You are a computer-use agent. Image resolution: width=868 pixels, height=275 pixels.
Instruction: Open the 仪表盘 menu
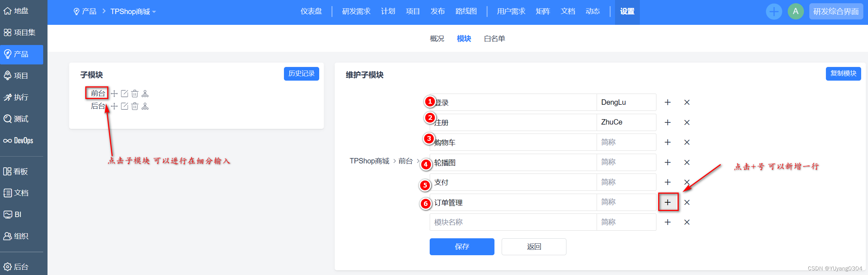[x=311, y=12]
